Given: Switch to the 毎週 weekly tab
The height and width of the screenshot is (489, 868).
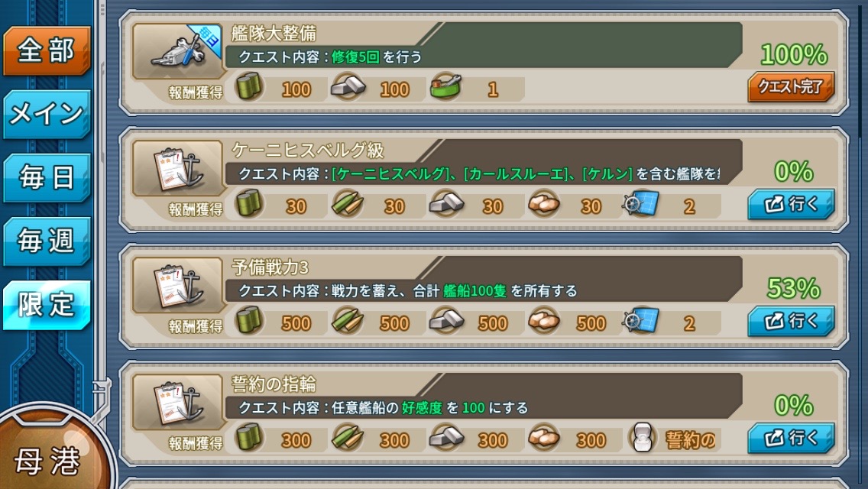Looking at the screenshot, I should (x=47, y=241).
